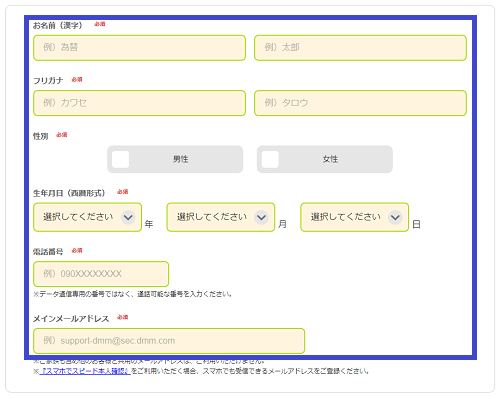Select the 女性 gender option

(325, 159)
